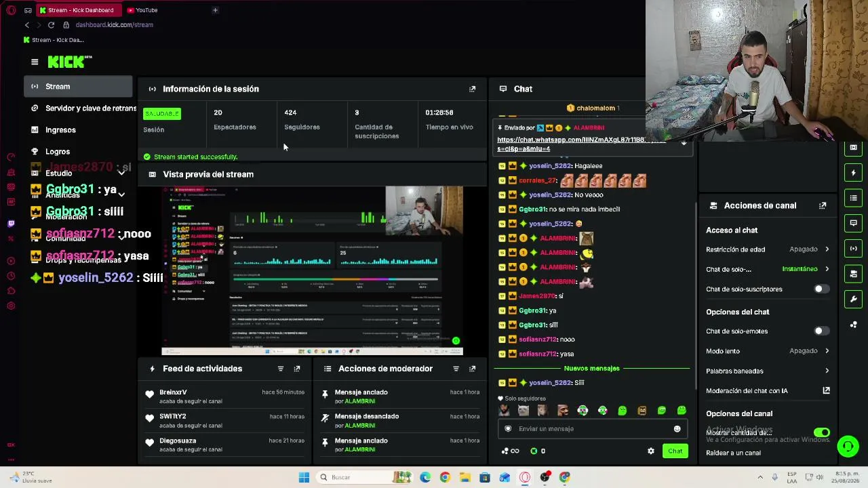The image size is (868, 488).
Task: Launch Microsoft Edge from taskbar
Action: [425, 477]
